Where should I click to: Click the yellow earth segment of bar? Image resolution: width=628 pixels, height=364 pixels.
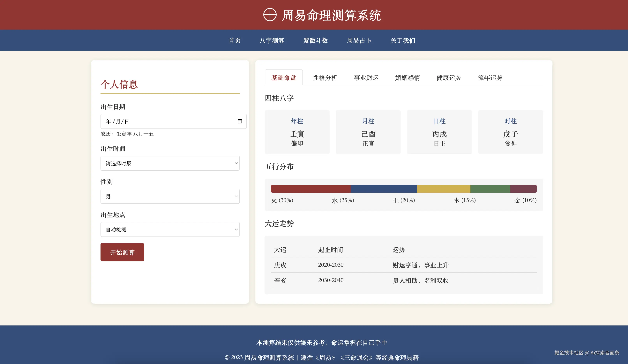pyautogui.click(x=444, y=189)
